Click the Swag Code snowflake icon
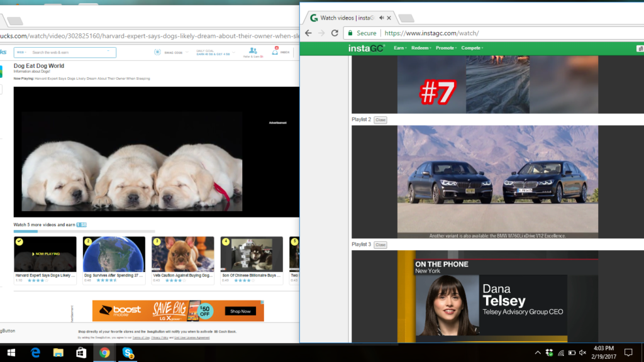 point(157,52)
